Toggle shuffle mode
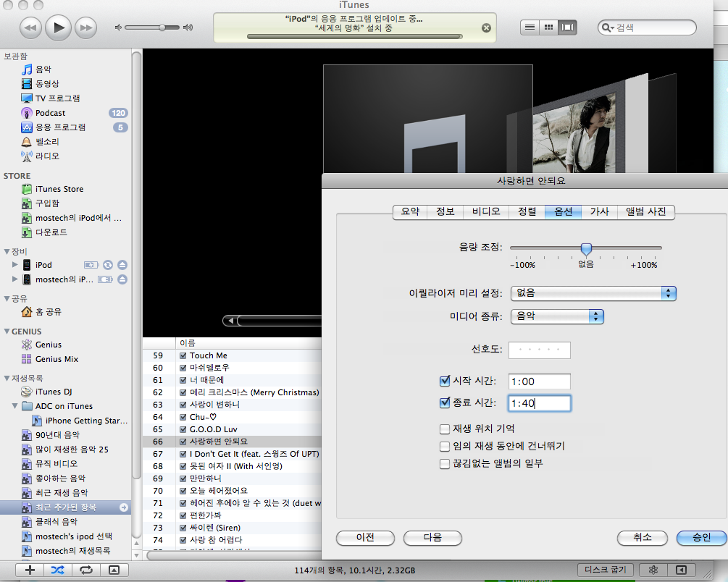The image size is (728, 582). pyautogui.click(x=57, y=570)
